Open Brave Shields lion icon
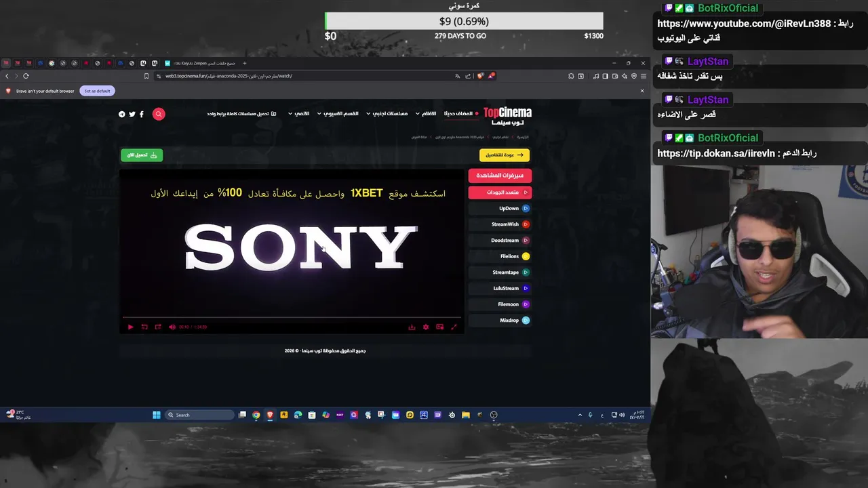The height and width of the screenshot is (488, 868). [480, 76]
